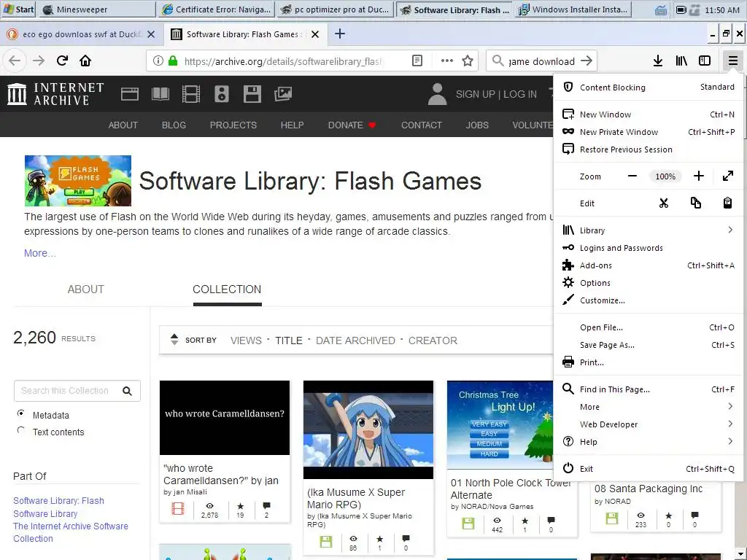Open Content Blocking Standard settings
Viewport: 747px width, 560px height.
[648, 87]
